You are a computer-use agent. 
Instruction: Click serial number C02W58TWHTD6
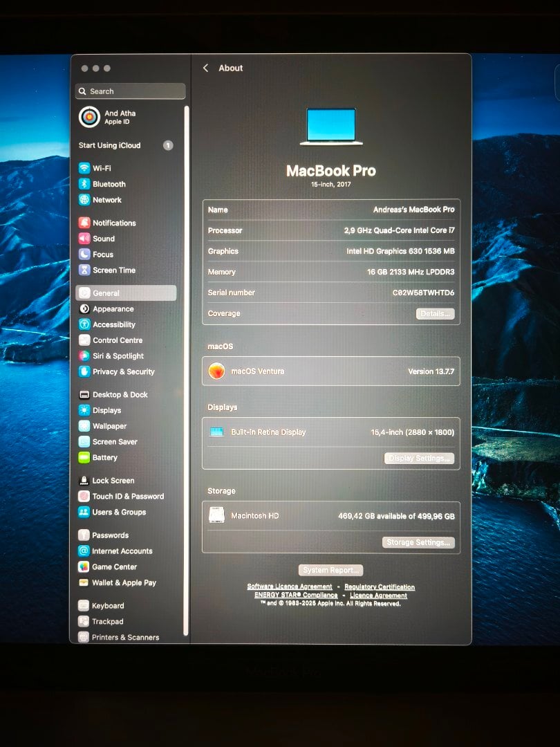pyautogui.click(x=423, y=293)
